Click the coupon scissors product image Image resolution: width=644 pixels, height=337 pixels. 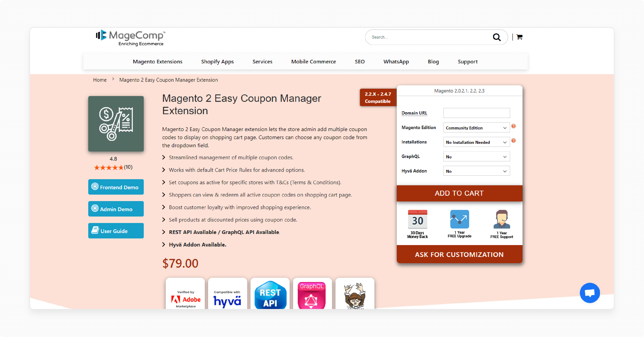tap(116, 124)
